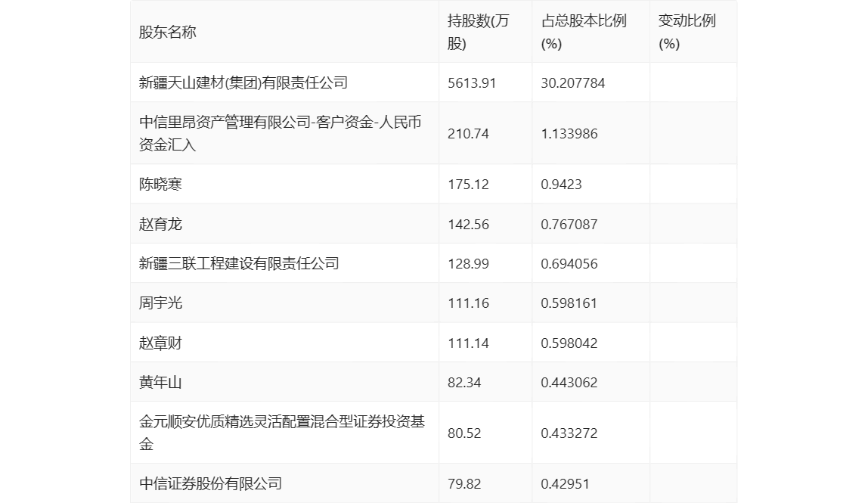
Task: Click 中信里昂资产管理有限公司 shareholder name
Action: (x=280, y=133)
